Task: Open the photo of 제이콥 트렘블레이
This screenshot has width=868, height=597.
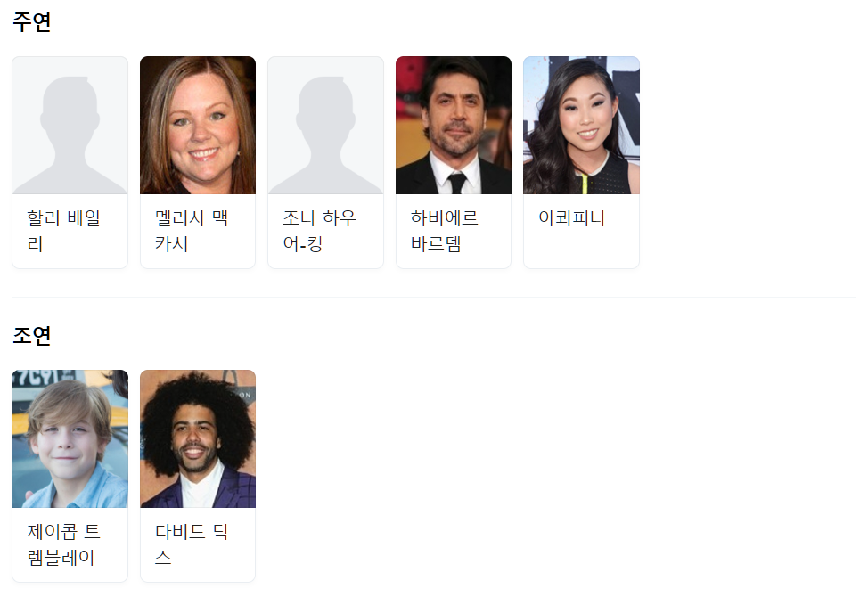Action: point(70,438)
